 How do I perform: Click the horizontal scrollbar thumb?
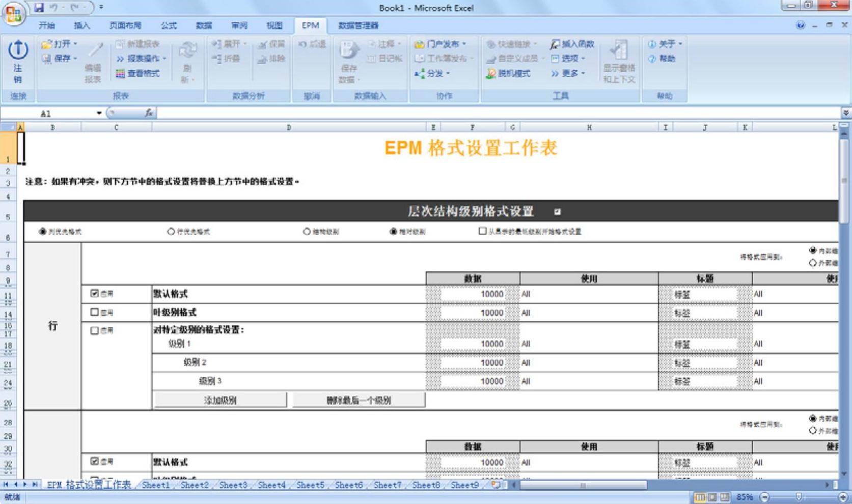[x=583, y=485]
